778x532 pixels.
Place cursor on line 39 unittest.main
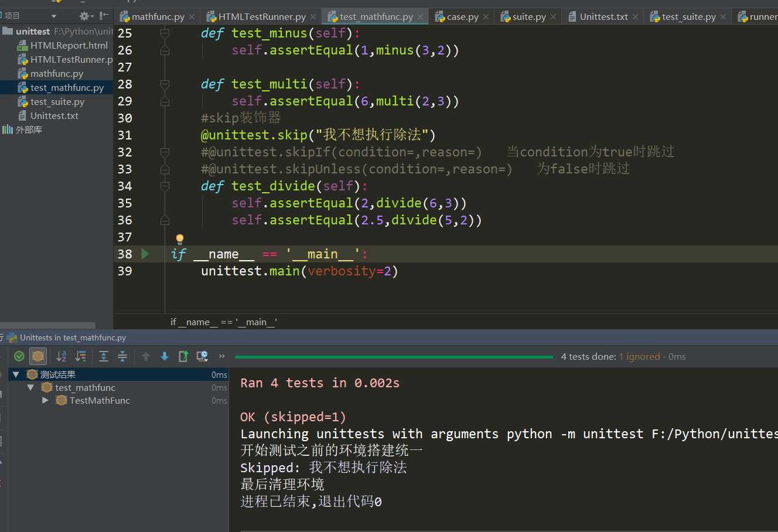click(299, 271)
